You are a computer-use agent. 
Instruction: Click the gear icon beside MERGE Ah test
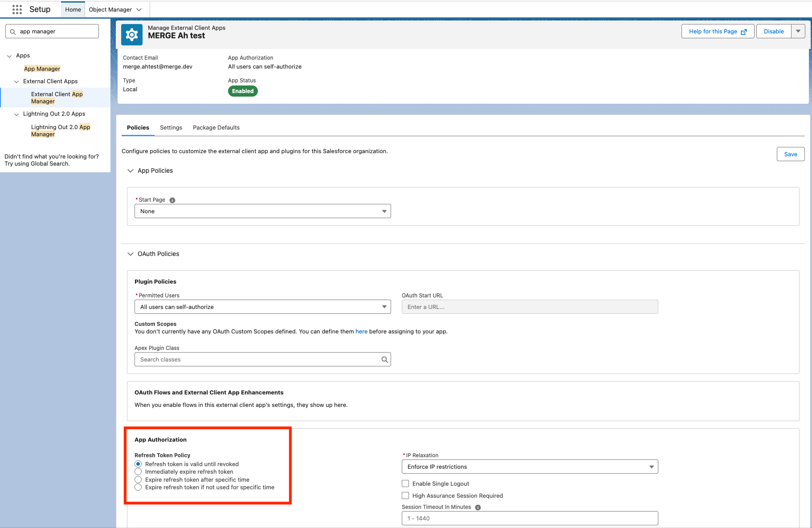click(x=132, y=35)
